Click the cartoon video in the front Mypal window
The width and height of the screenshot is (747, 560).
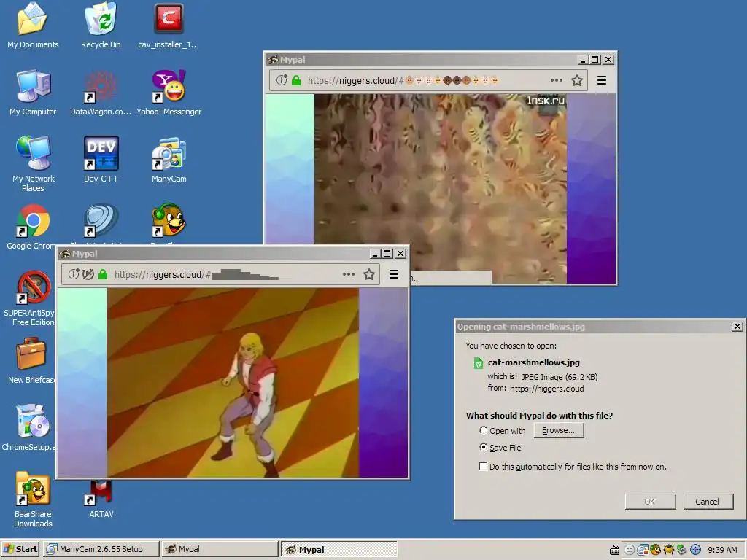click(x=233, y=382)
